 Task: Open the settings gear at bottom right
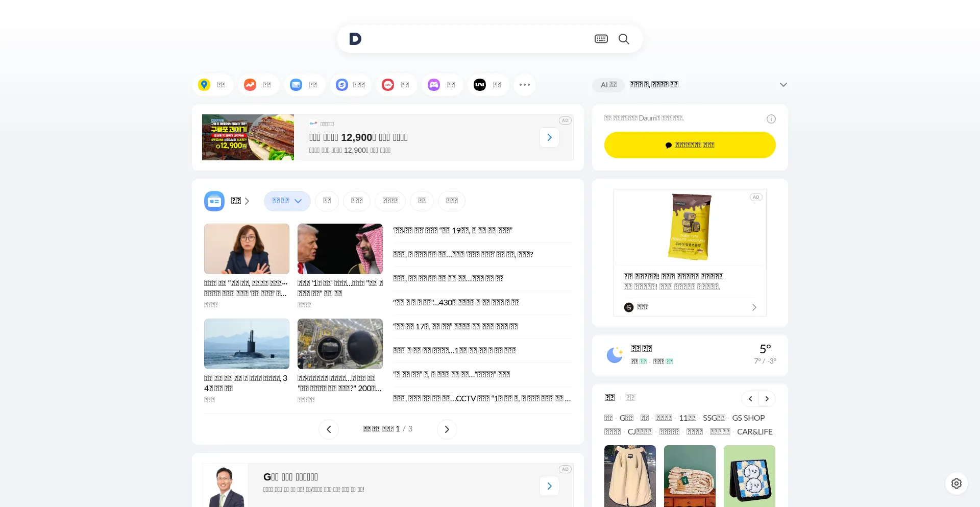(956, 484)
